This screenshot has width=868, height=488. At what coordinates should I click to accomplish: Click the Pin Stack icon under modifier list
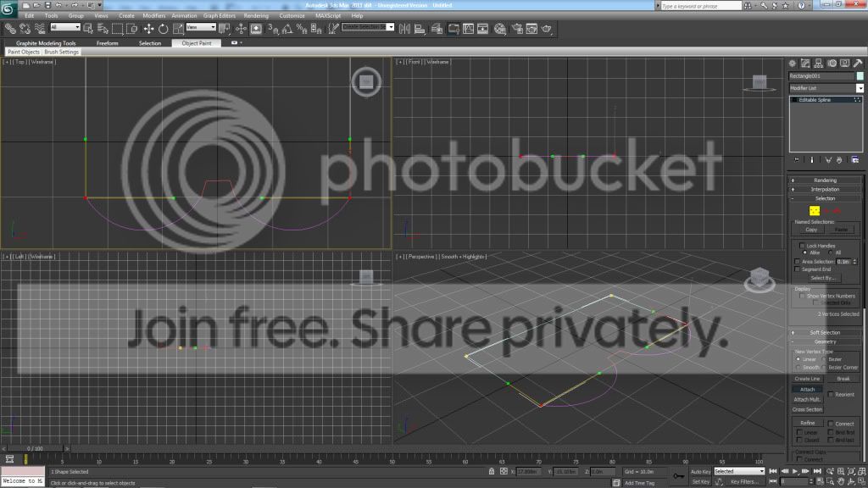[x=797, y=160]
